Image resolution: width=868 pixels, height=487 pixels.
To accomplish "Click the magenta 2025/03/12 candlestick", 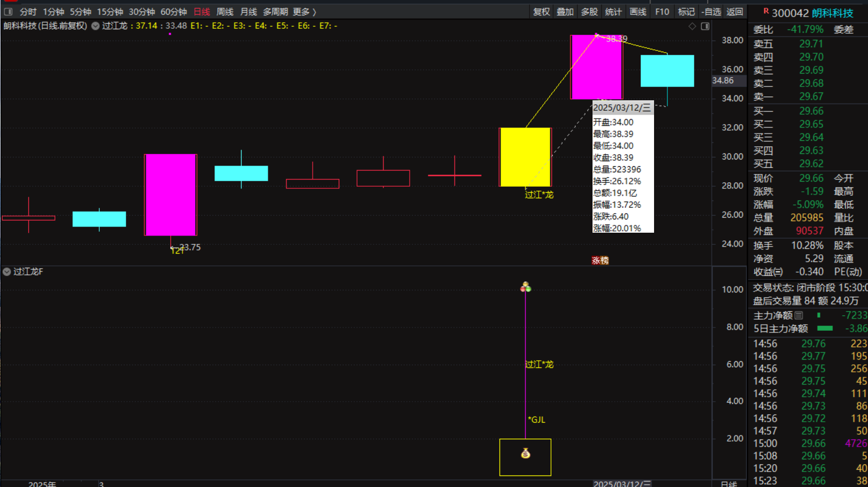I will point(596,67).
